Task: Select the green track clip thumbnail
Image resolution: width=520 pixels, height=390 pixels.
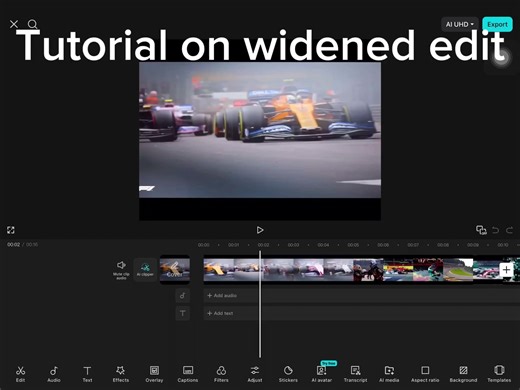Action: (458, 269)
